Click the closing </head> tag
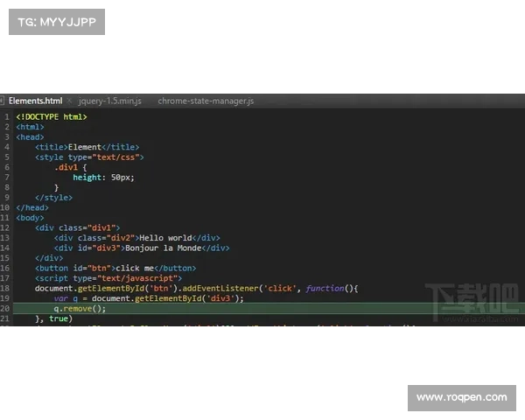This screenshot has width=525, height=420. pyautogui.click(x=32, y=207)
